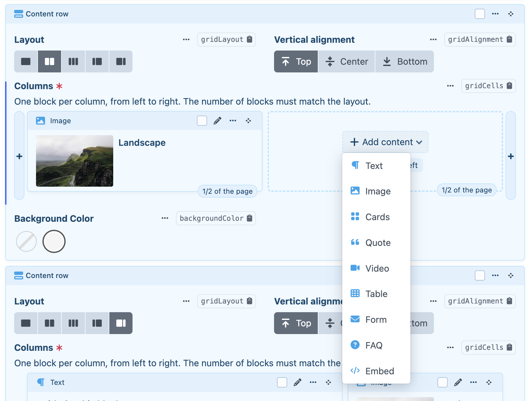This screenshot has width=532, height=401.
Task: Open more options for Background Color field
Action: [x=165, y=218]
